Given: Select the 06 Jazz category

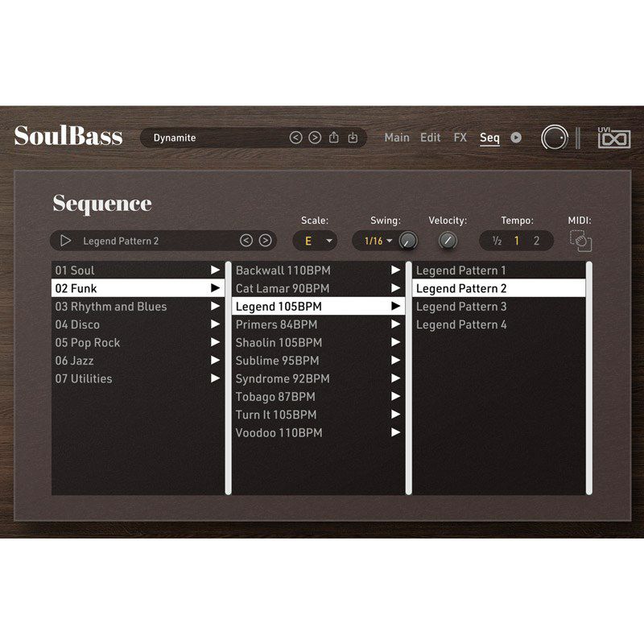Looking at the screenshot, I should tap(138, 360).
